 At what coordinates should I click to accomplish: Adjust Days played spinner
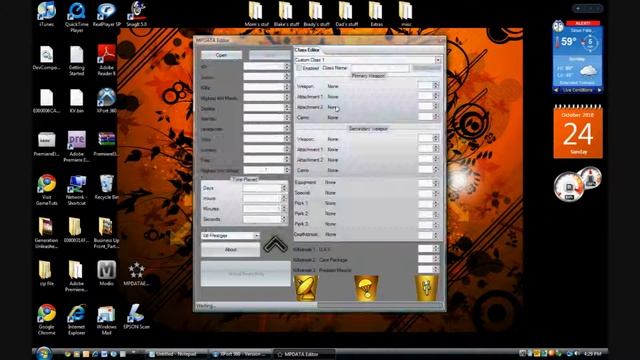[x=284, y=188]
